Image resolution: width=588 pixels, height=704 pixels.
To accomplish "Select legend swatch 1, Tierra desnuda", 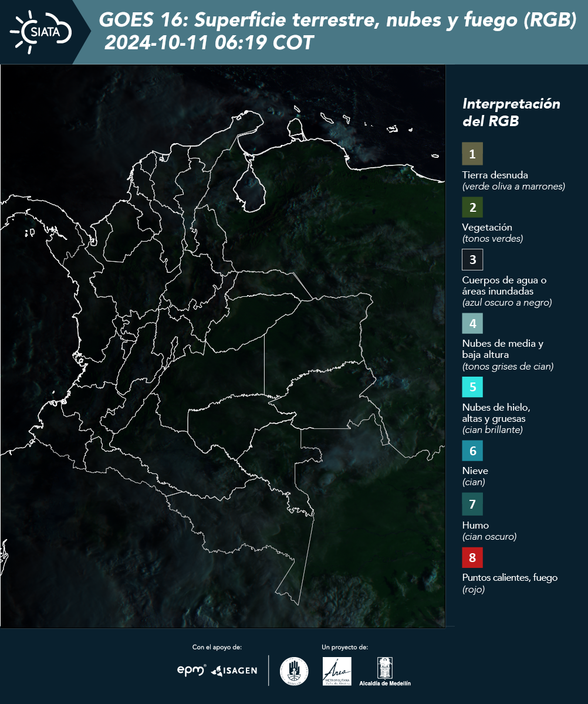I will click(472, 153).
